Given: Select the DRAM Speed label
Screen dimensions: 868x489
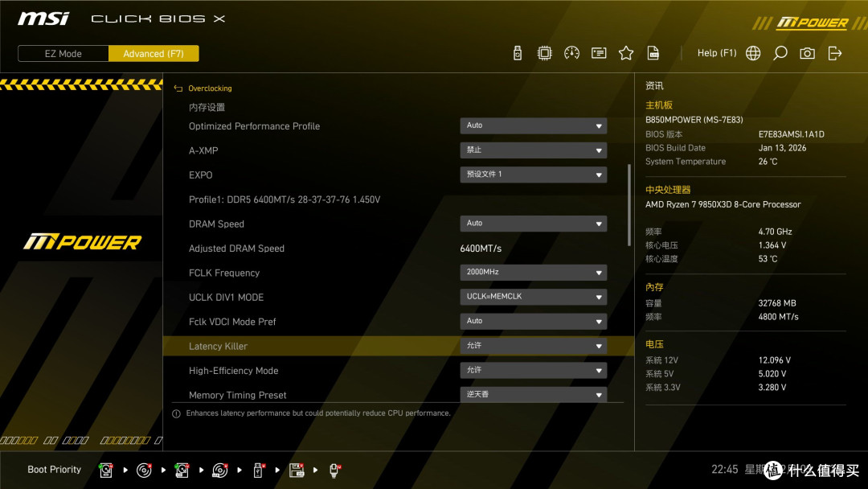Looking at the screenshot, I should (x=216, y=224).
